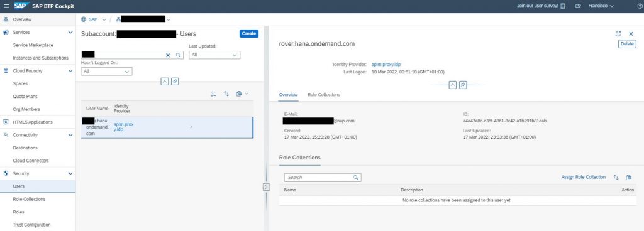Open HTML5 Applications

[33, 122]
